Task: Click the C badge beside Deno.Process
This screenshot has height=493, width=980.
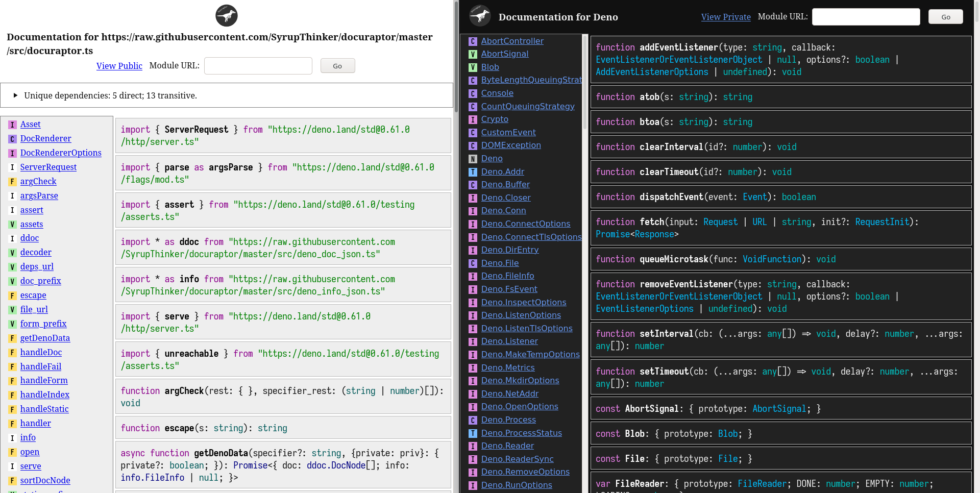Action: pyautogui.click(x=473, y=420)
